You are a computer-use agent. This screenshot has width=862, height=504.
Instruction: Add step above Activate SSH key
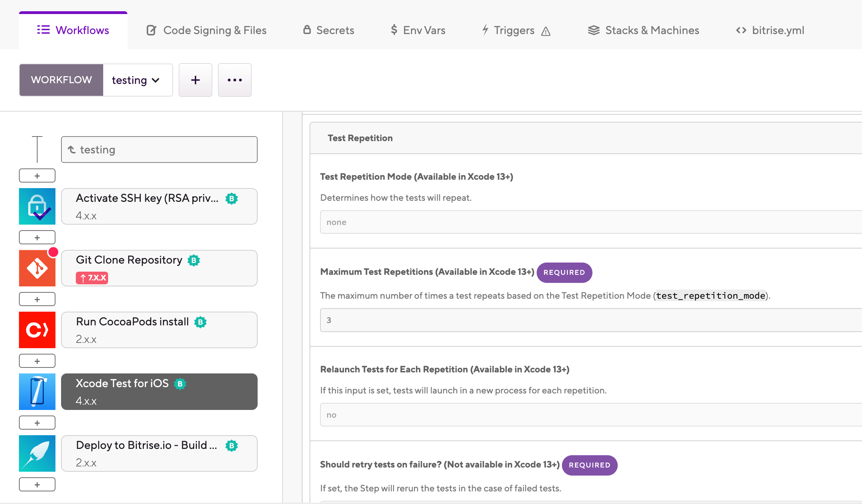(37, 175)
